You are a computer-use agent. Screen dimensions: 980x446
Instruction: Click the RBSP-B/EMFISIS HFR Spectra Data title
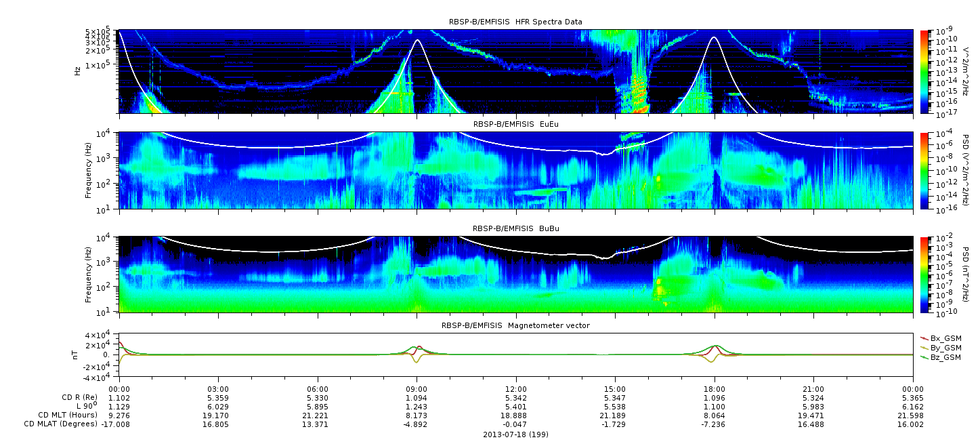point(515,22)
